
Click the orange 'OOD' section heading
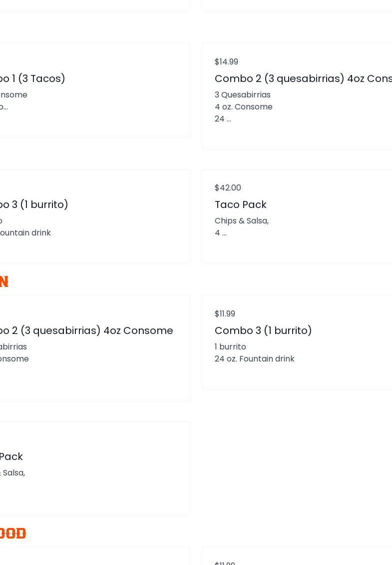tap(12, 533)
